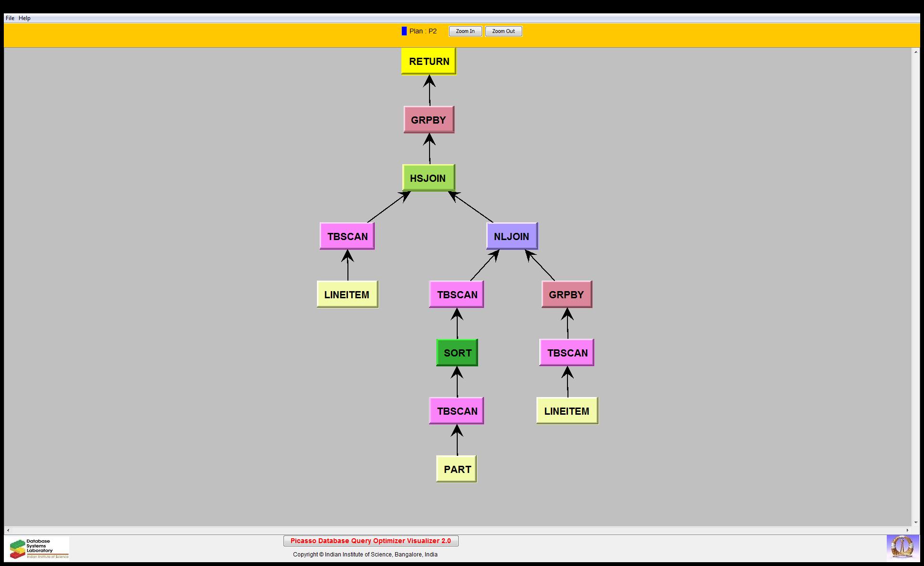924x566 pixels.
Task: Select the green SORT node
Action: 457,353
